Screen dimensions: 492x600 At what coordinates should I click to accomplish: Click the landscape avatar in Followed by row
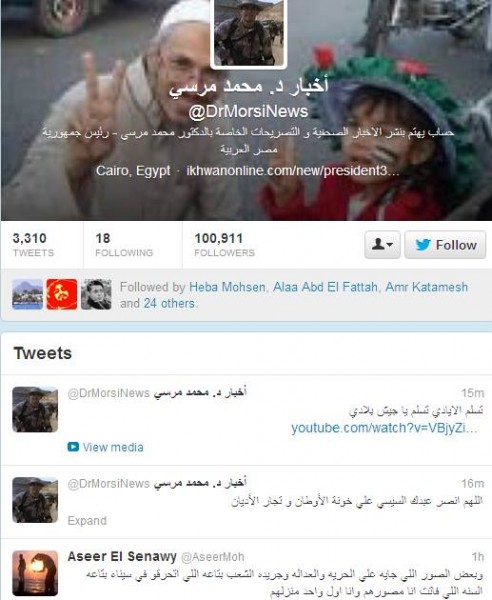28,294
